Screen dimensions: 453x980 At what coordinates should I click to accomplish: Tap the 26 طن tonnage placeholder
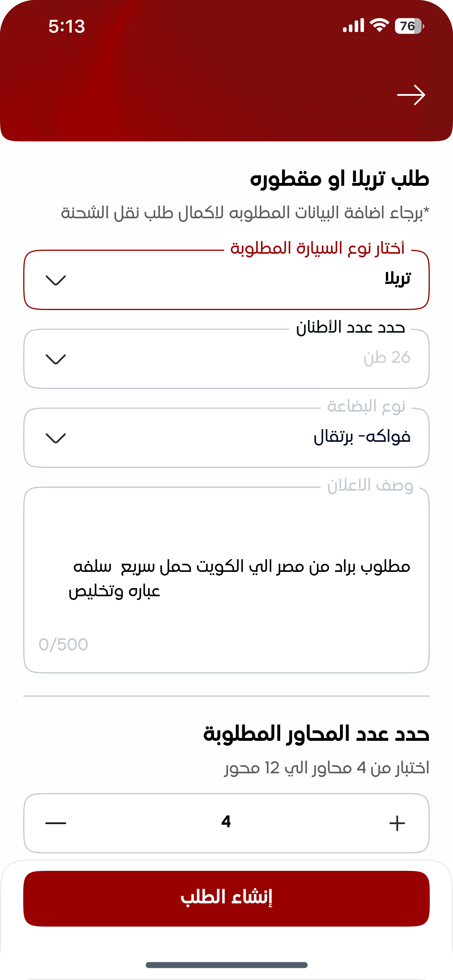(387, 358)
